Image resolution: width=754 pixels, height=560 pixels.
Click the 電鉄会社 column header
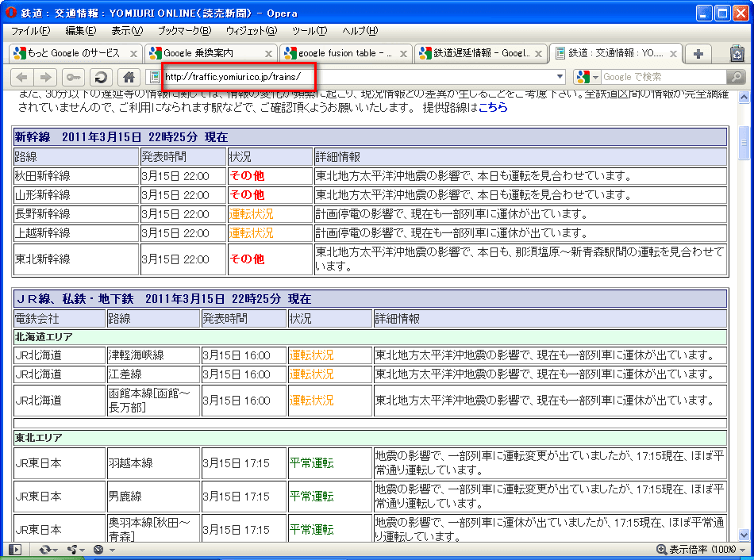pos(60,319)
